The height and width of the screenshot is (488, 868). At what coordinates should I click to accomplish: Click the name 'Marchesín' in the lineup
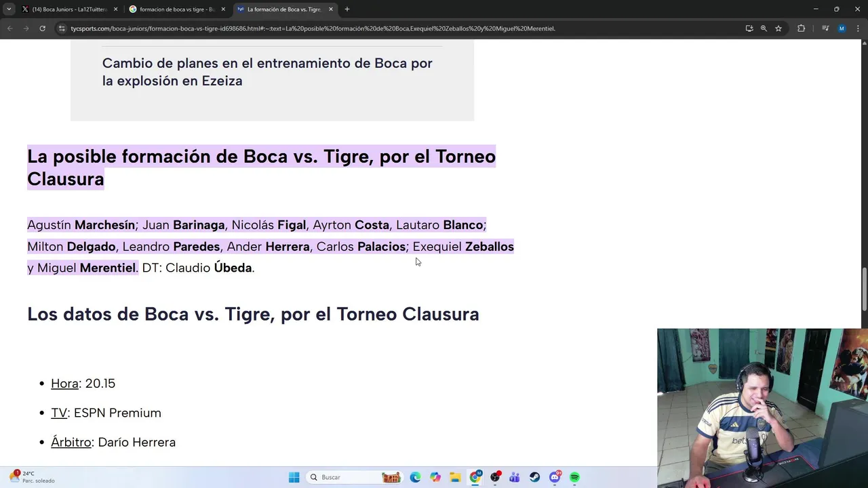tap(104, 225)
